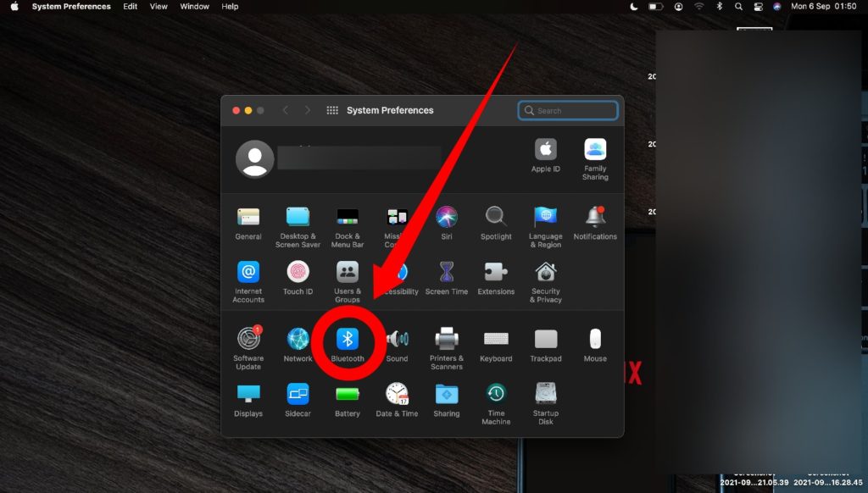Open Touch ID preferences
Viewport: 868px width, 493px height.
[298, 279]
